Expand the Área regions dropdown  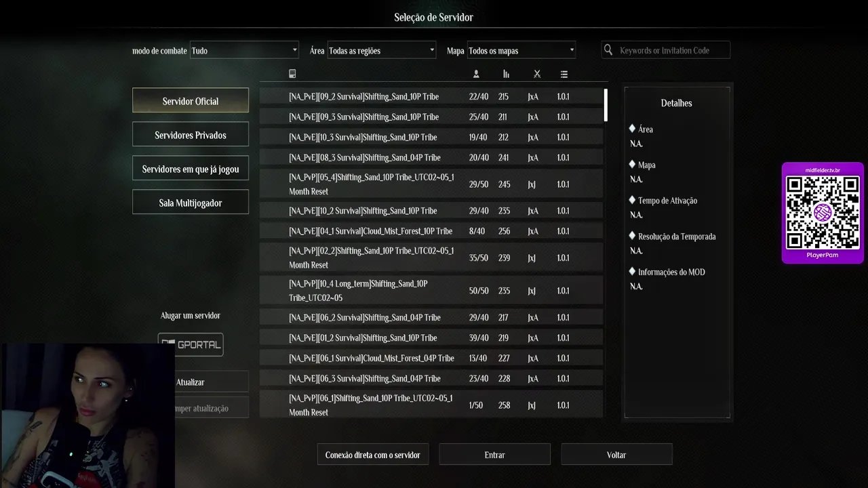[x=381, y=50]
